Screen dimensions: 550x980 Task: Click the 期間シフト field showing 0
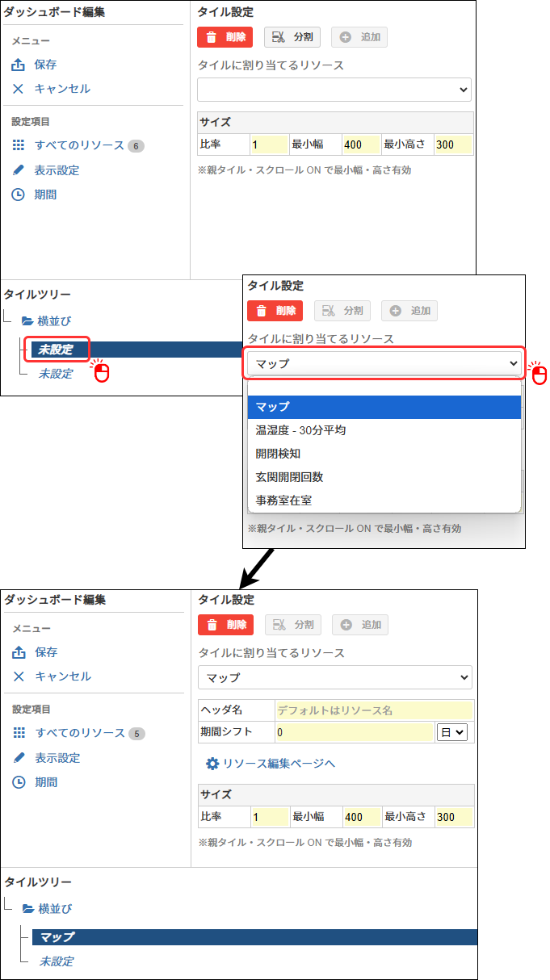(x=355, y=733)
